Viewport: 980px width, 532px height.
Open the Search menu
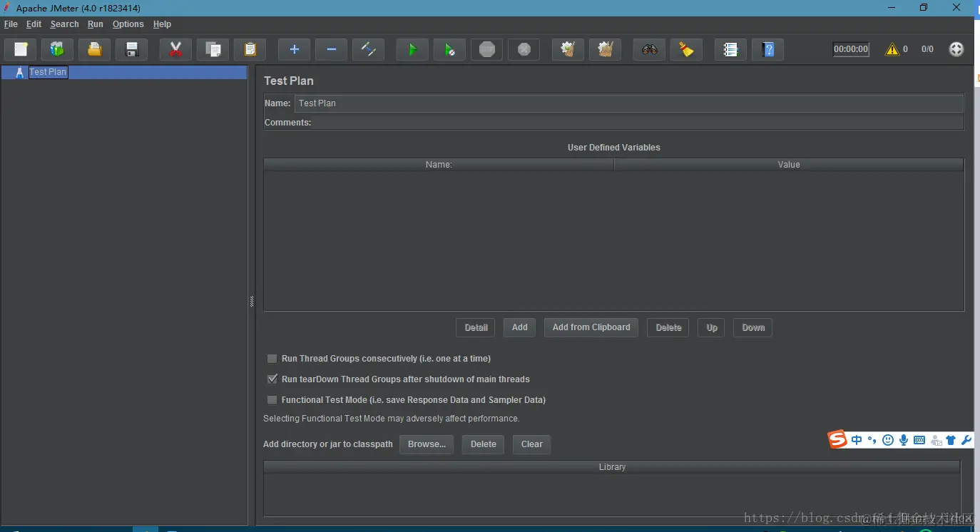pos(64,24)
